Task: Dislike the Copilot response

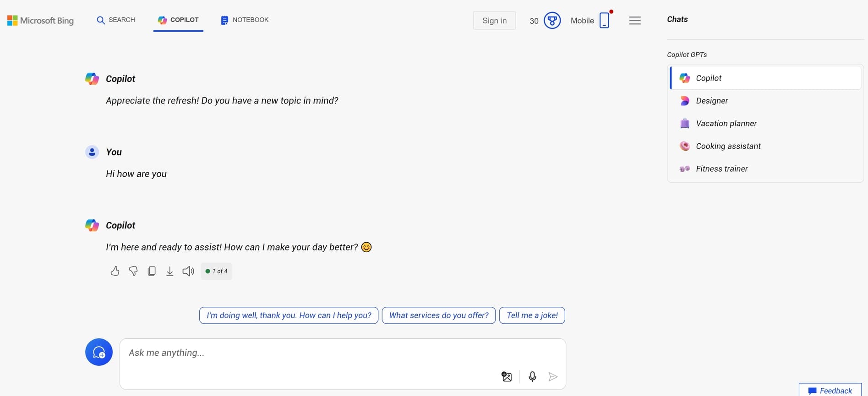Action: (x=133, y=271)
